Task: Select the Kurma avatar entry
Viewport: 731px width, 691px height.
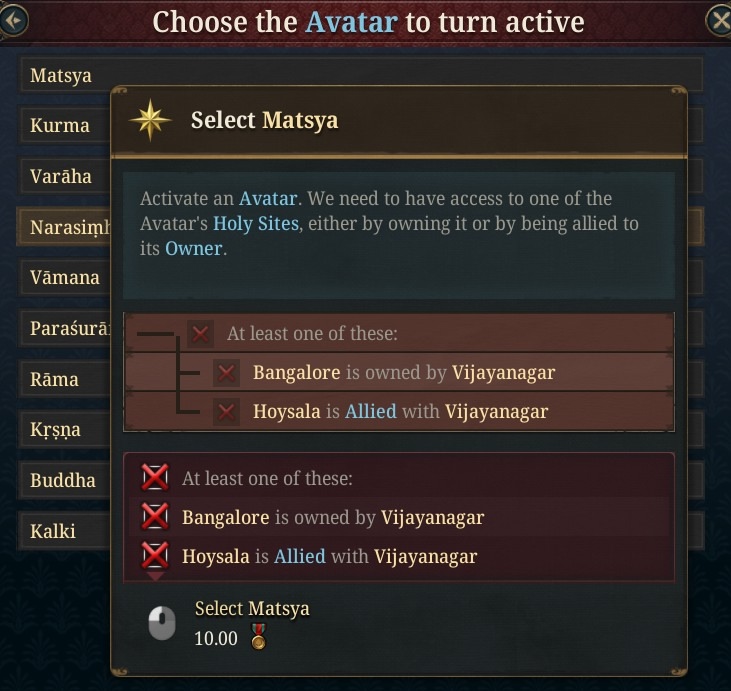Action: click(x=64, y=125)
